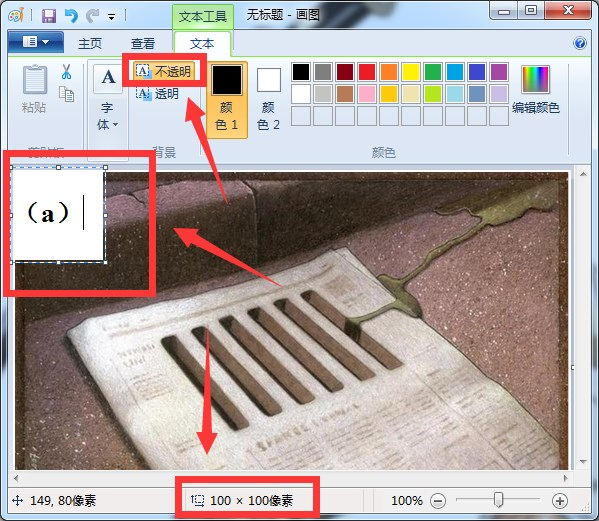The width and height of the screenshot is (599, 521).
Task: Click the Redo arrow icon
Action: coord(92,16)
